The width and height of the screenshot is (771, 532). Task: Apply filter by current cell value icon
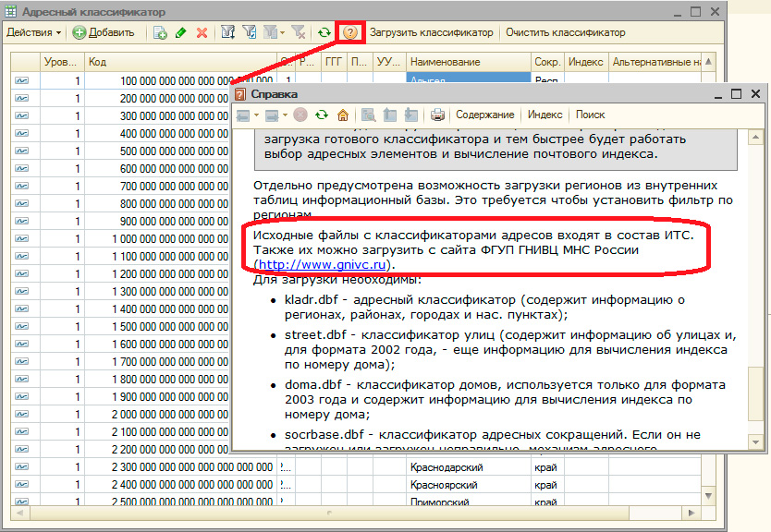tap(250, 32)
